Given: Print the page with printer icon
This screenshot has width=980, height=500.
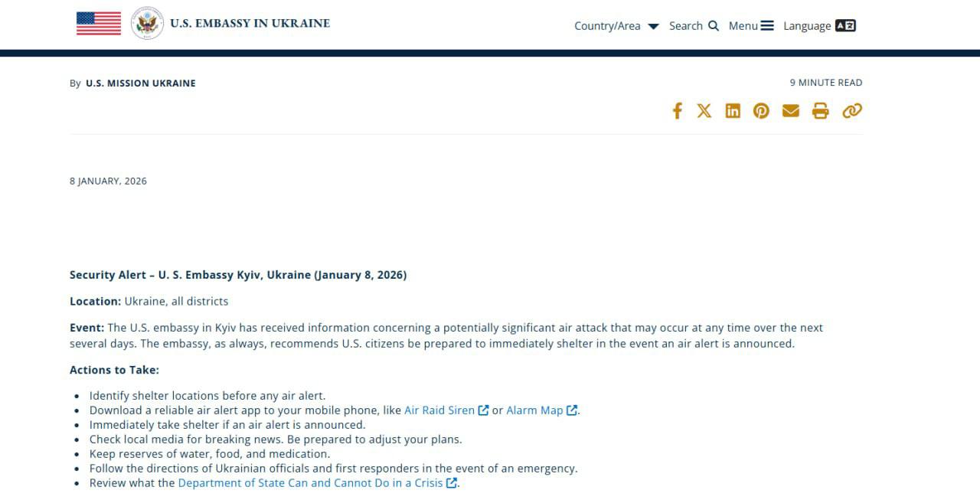Looking at the screenshot, I should coord(820,111).
